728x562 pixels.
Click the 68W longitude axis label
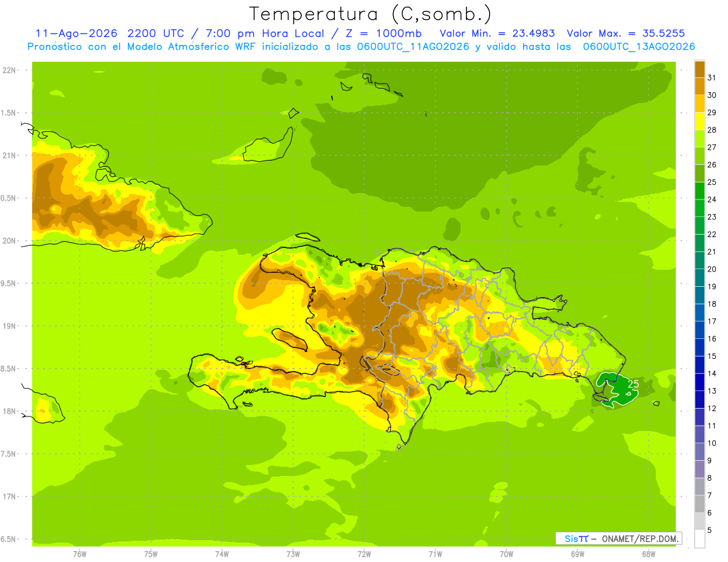tap(649, 554)
